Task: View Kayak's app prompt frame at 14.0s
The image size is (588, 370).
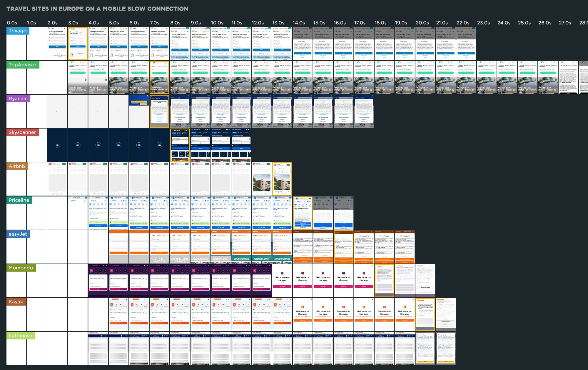Action: pyautogui.click(x=303, y=315)
